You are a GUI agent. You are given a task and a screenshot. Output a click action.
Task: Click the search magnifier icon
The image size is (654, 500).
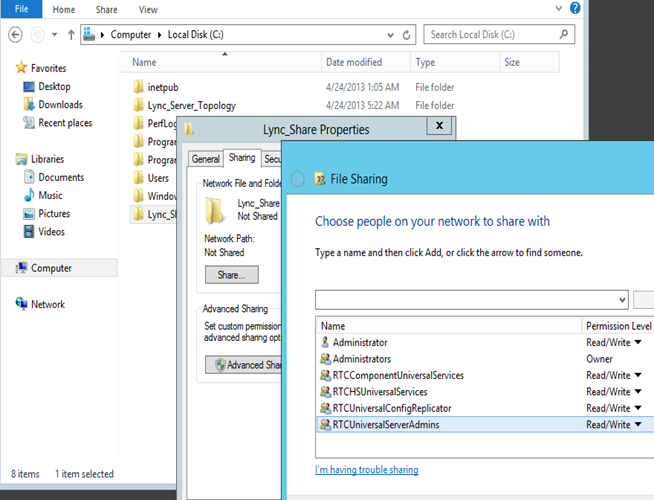[564, 34]
